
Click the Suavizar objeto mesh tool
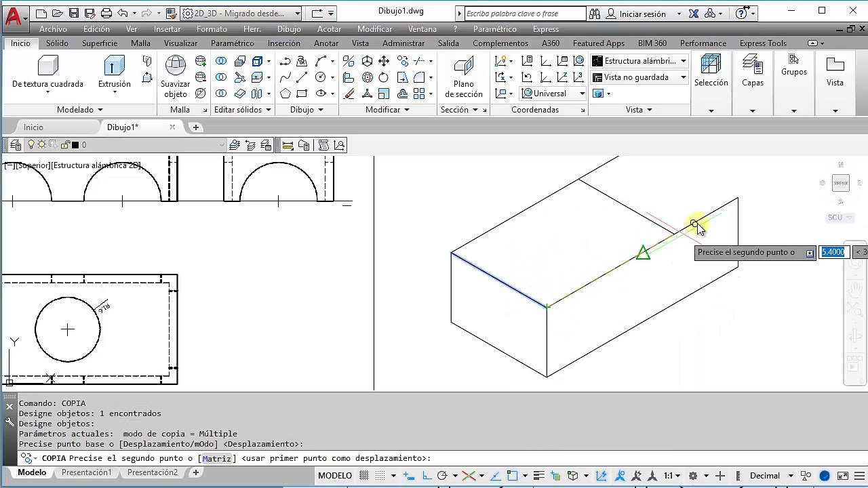pyautogui.click(x=176, y=77)
